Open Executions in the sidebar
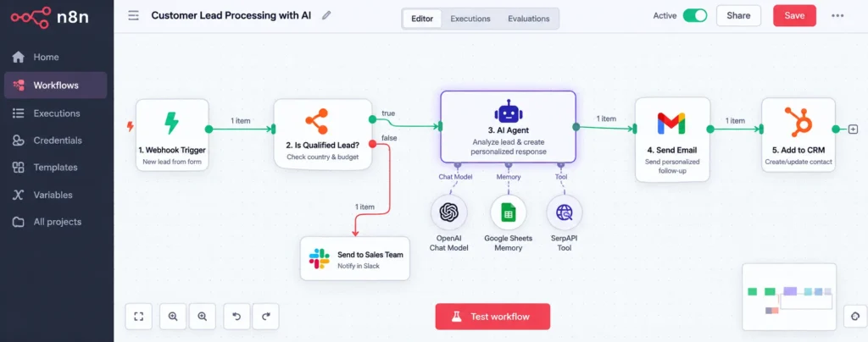The height and width of the screenshot is (342, 868). click(x=55, y=113)
